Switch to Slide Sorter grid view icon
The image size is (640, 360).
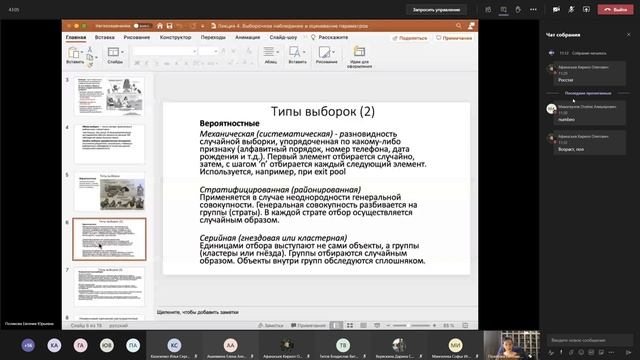coord(350,325)
